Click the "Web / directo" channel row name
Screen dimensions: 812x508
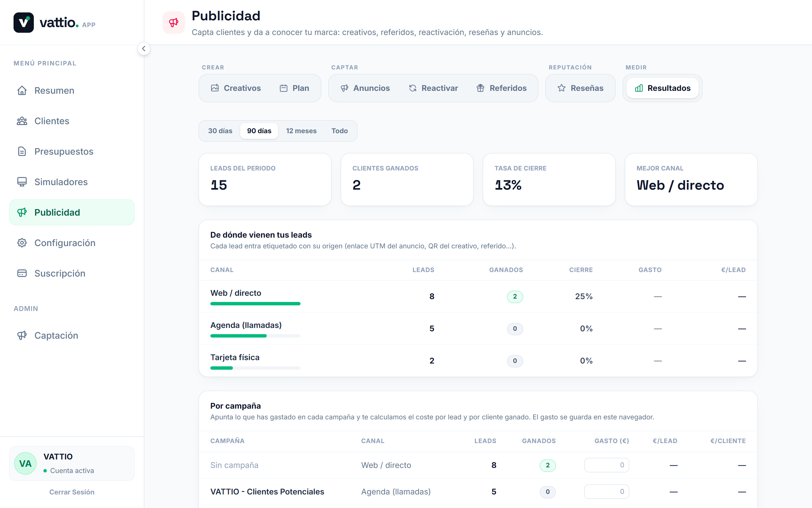(x=235, y=293)
